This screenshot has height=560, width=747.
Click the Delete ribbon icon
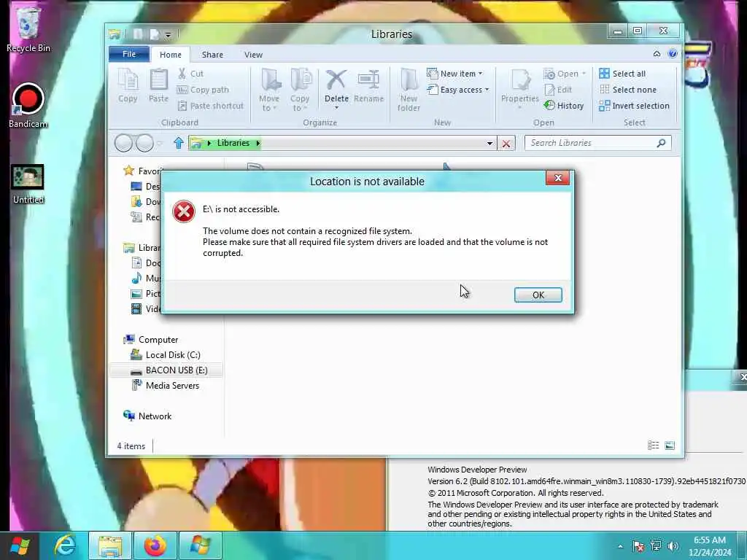[x=336, y=90]
